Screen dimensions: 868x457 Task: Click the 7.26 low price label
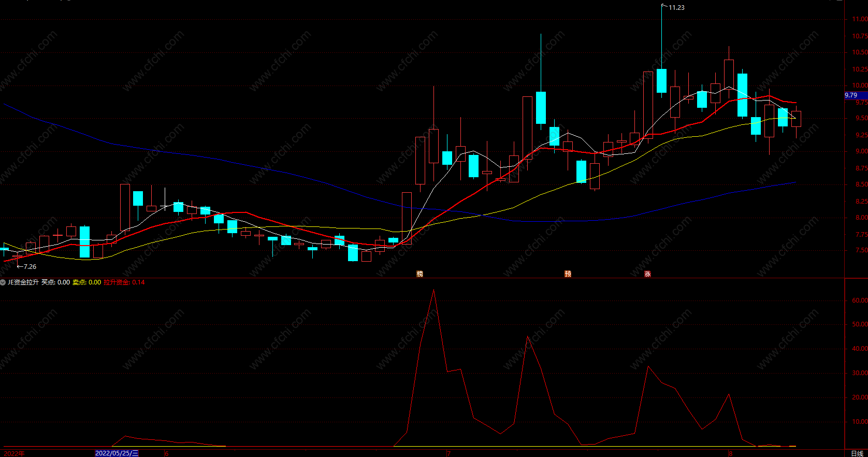pos(30,267)
